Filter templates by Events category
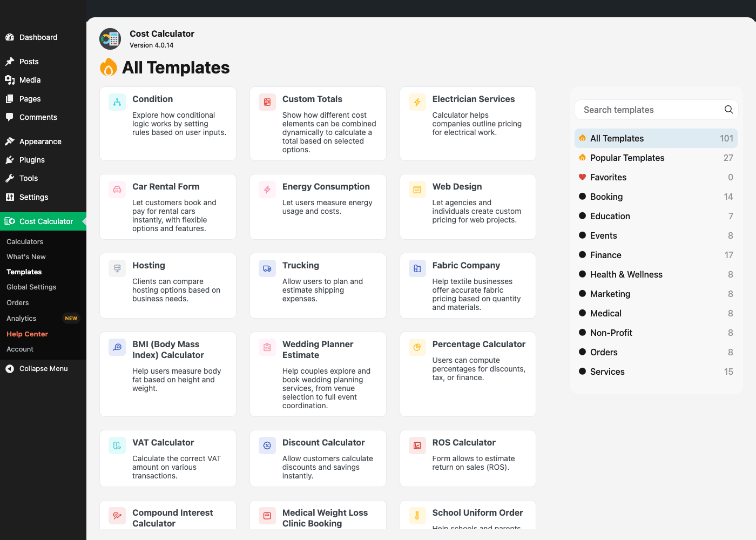This screenshot has width=756, height=540. click(x=656, y=235)
